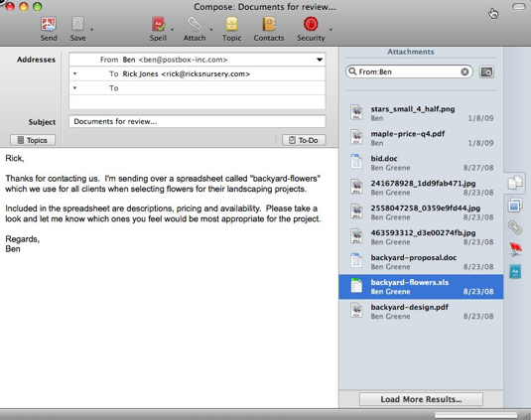
Task: Select backyard-proposal.doc in attachments list
Action: click(421, 262)
